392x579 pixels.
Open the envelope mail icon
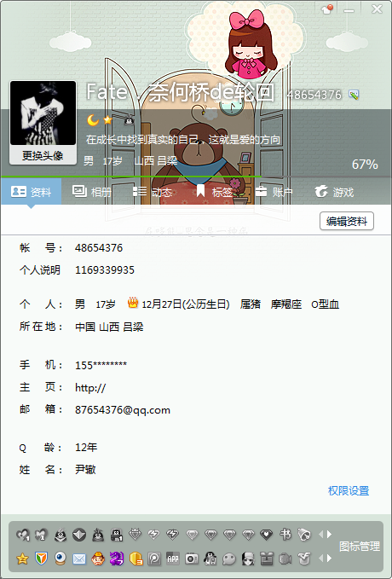(79, 559)
